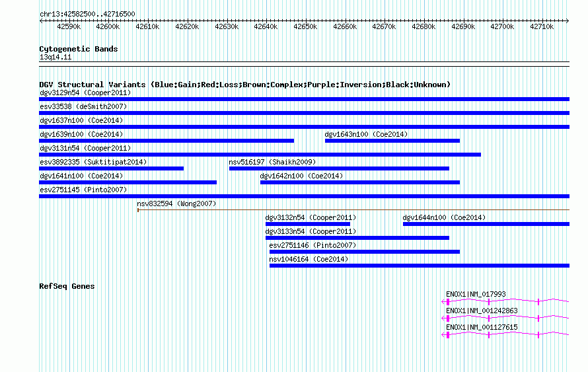Click the dgv3129n54 (Cooper2011) variant label

pyautogui.click(x=85, y=93)
